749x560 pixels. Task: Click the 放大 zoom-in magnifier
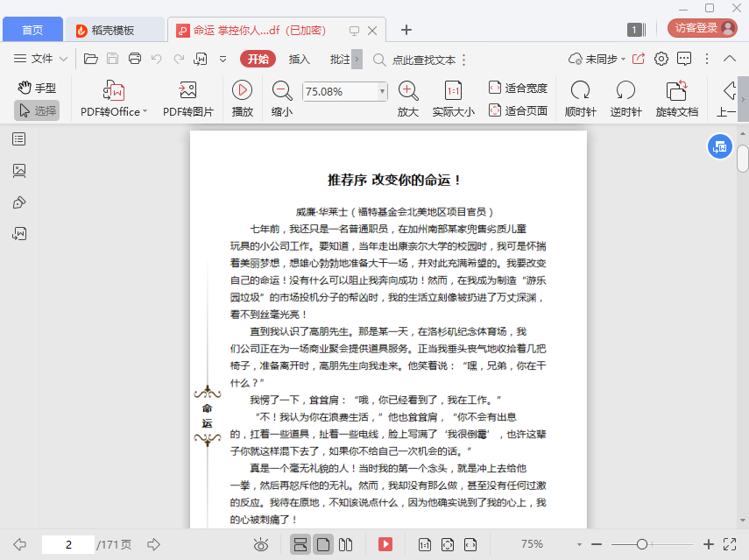pyautogui.click(x=408, y=99)
